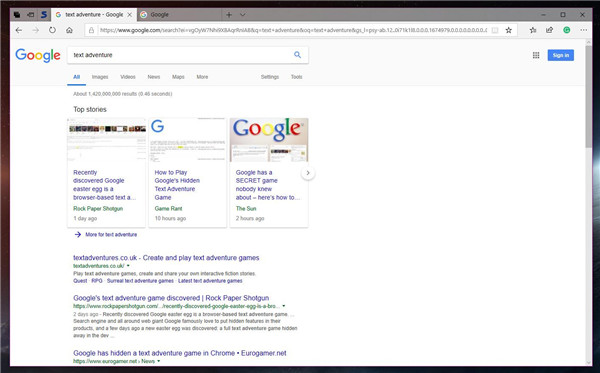Show tab previews dropdown chevron

pyautogui.click(x=243, y=15)
